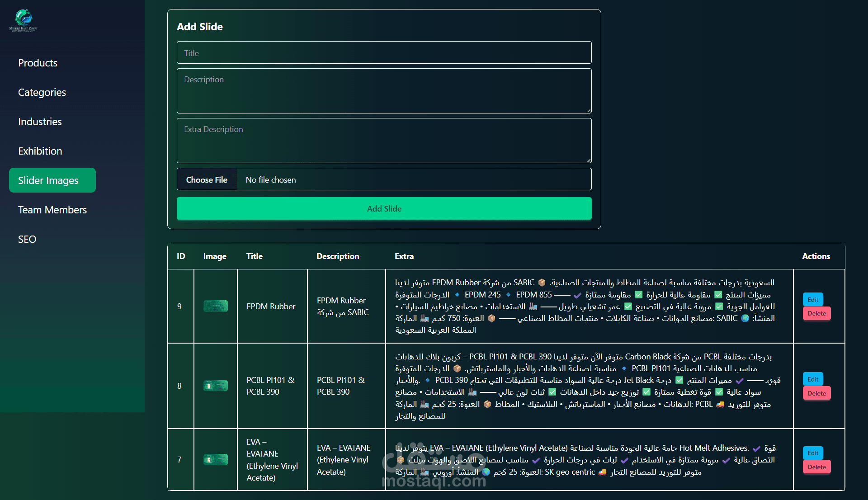Click the Image column header

pos(215,256)
